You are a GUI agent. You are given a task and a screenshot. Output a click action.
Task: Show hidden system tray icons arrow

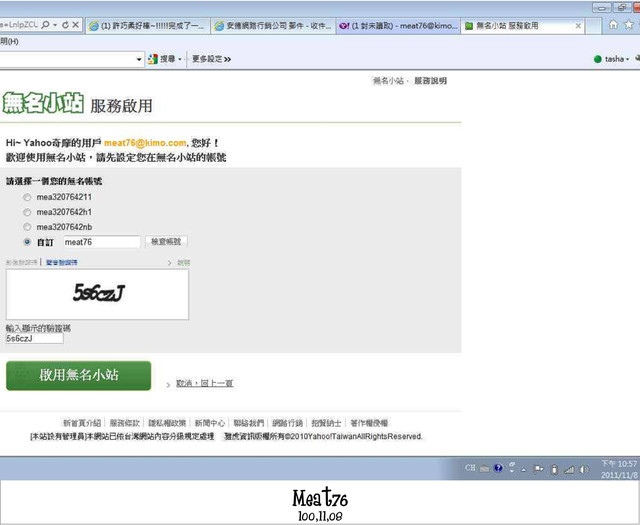pyautogui.click(x=524, y=469)
